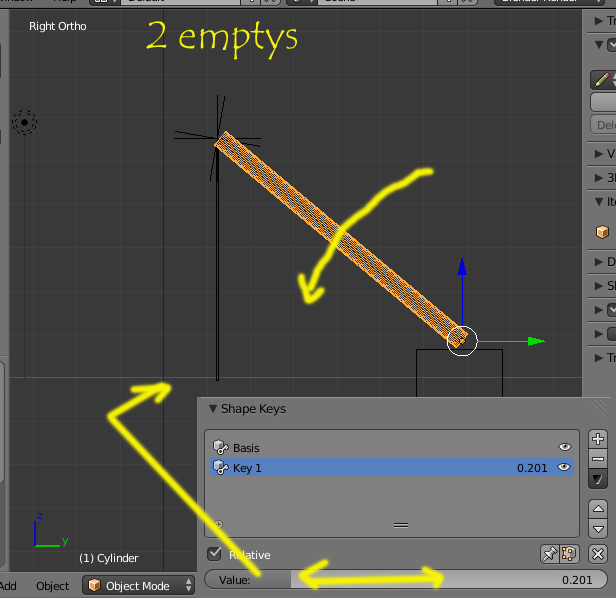Viewport: 616px width, 598px height.
Task: Click the Basis shape key icon
Action: coord(220,447)
